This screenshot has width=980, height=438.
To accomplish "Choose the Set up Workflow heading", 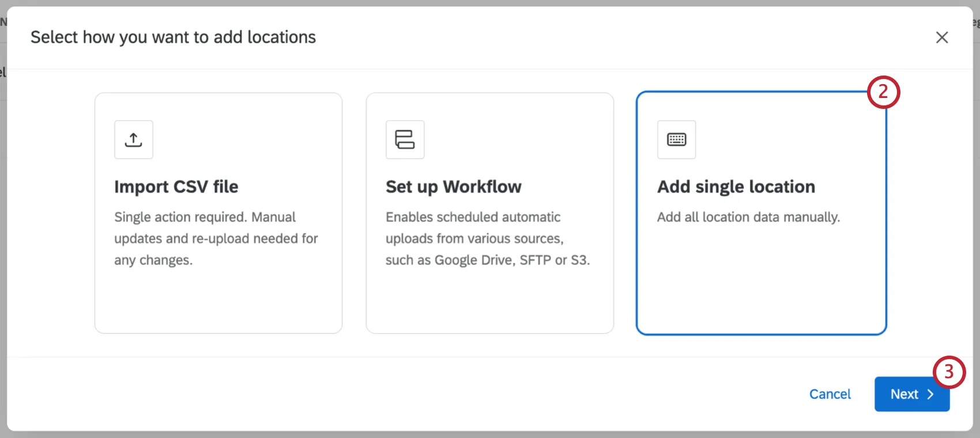I will pyautogui.click(x=454, y=187).
